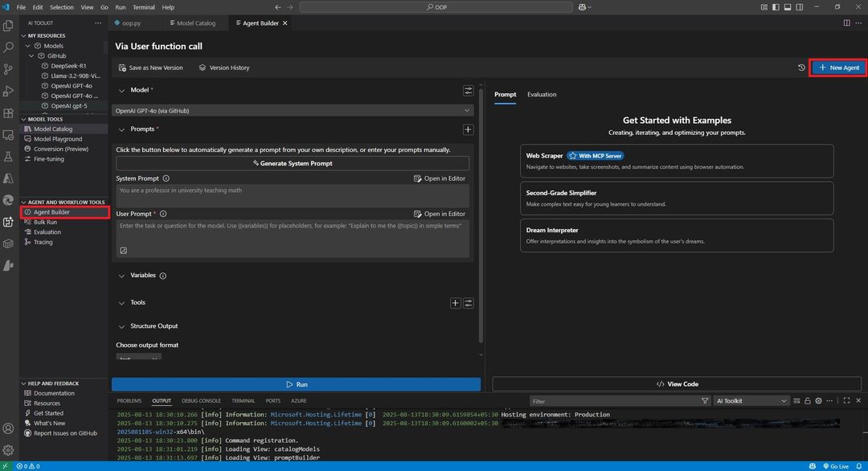Open notifications with the status bar bell icon
The height and width of the screenshot is (471, 868).
858,466
